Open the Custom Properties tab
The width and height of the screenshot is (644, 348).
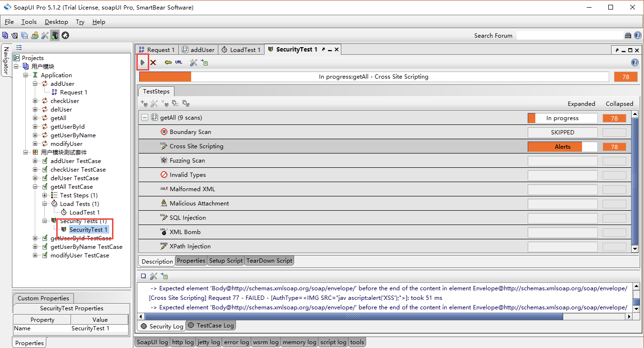pos(43,298)
